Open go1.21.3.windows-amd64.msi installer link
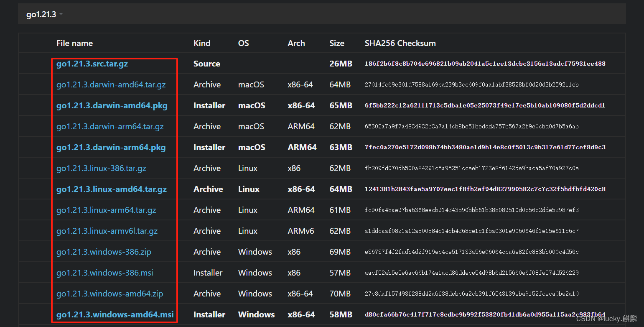 click(115, 315)
